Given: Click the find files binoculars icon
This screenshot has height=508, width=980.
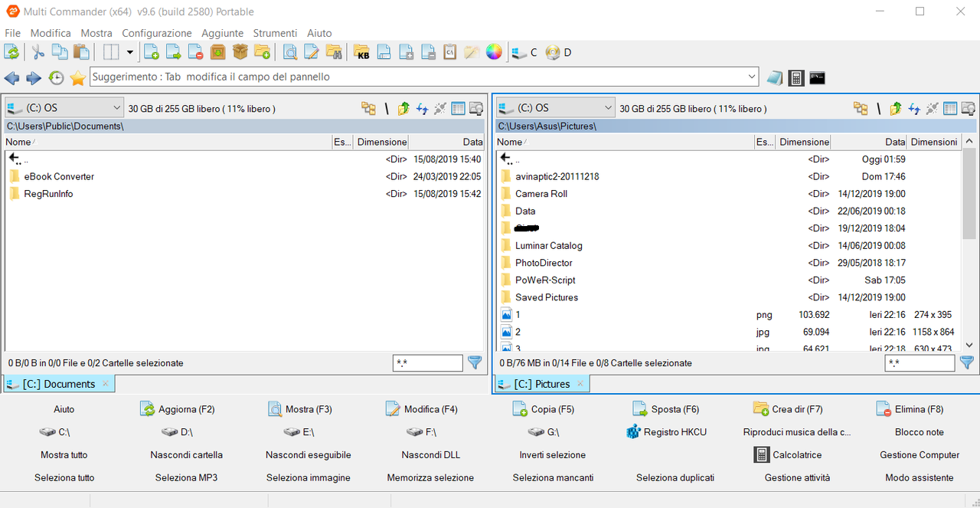Looking at the screenshot, I should [334, 52].
